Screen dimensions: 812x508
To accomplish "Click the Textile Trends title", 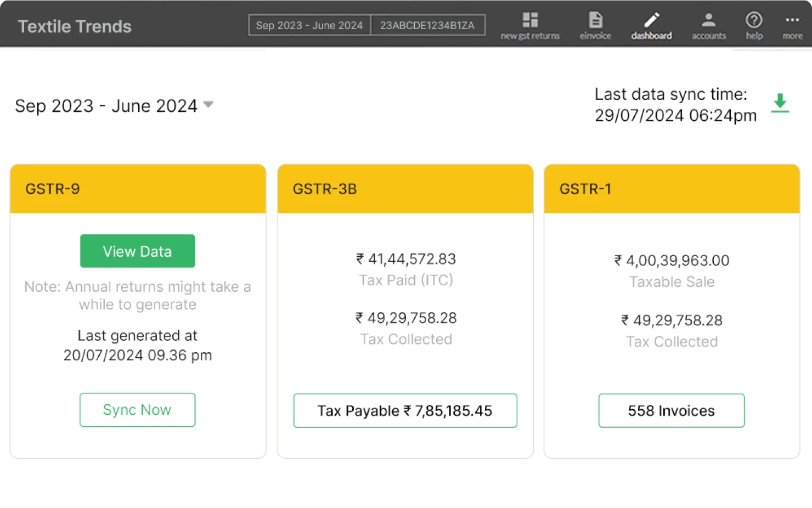I will (74, 26).
